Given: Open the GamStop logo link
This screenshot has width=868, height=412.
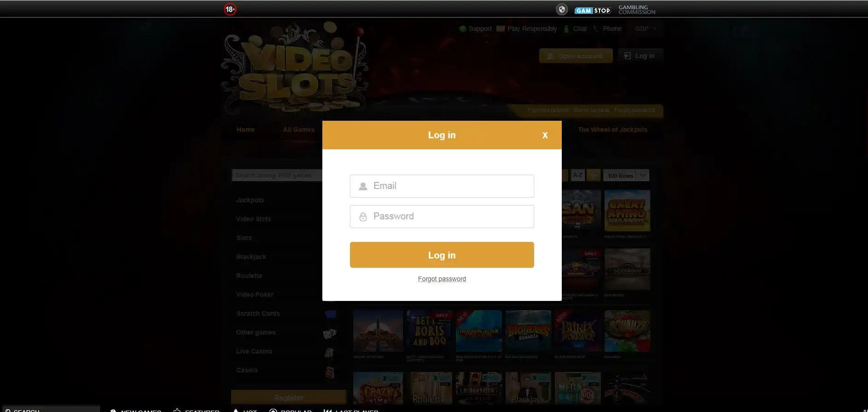Looking at the screenshot, I should 593,10.
